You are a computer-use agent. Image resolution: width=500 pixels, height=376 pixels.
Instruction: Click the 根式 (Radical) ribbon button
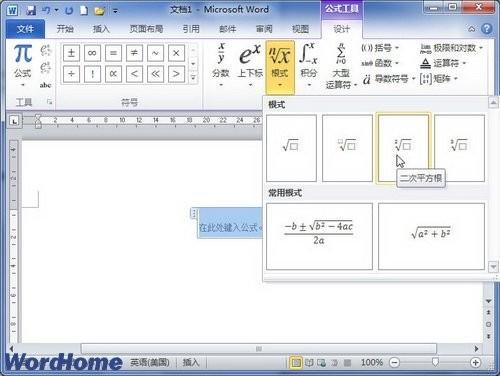[280, 67]
